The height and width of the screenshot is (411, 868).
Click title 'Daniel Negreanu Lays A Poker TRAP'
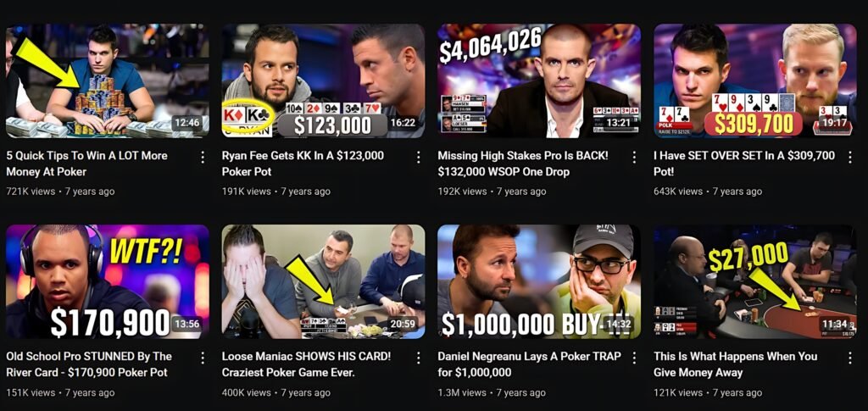(x=529, y=357)
